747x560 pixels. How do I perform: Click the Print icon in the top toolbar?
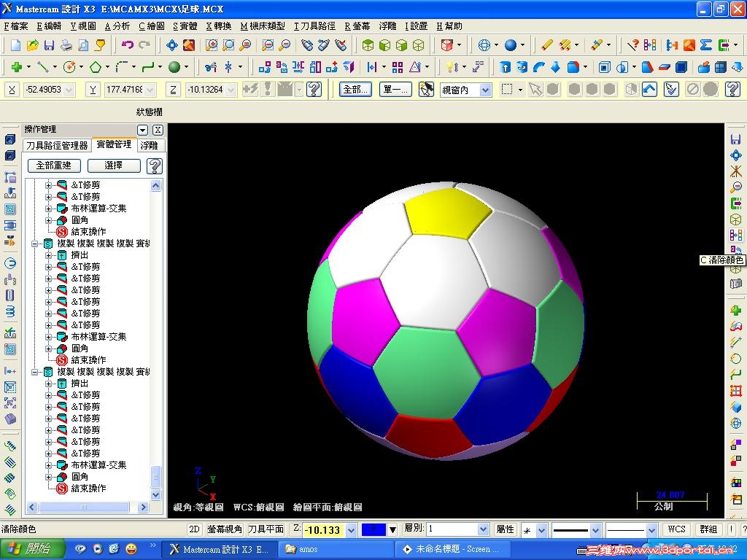[x=66, y=45]
